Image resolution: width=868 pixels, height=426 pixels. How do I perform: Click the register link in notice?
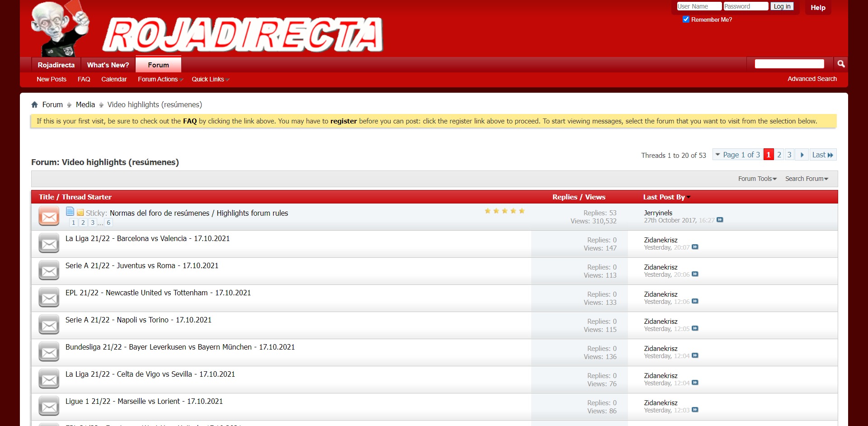[x=344, y=121]
